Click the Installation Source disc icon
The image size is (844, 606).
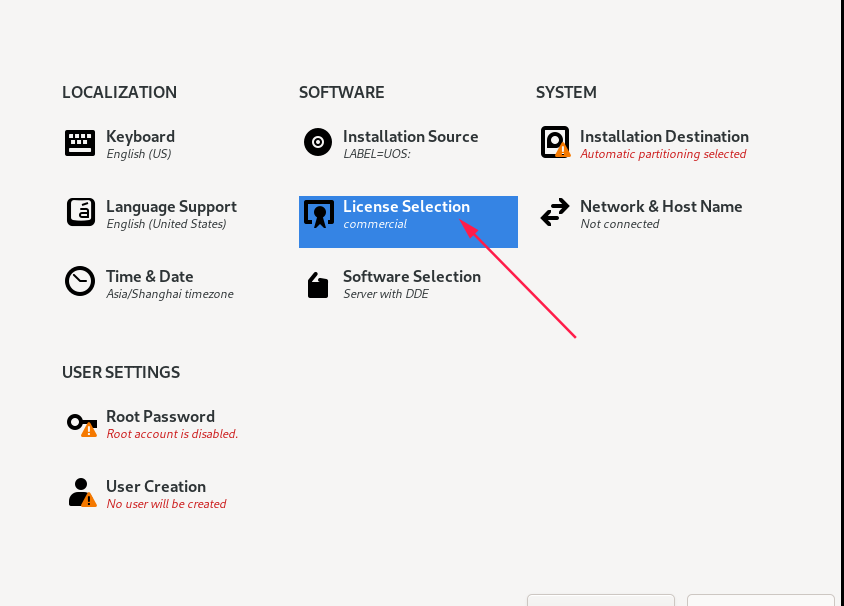318,143
